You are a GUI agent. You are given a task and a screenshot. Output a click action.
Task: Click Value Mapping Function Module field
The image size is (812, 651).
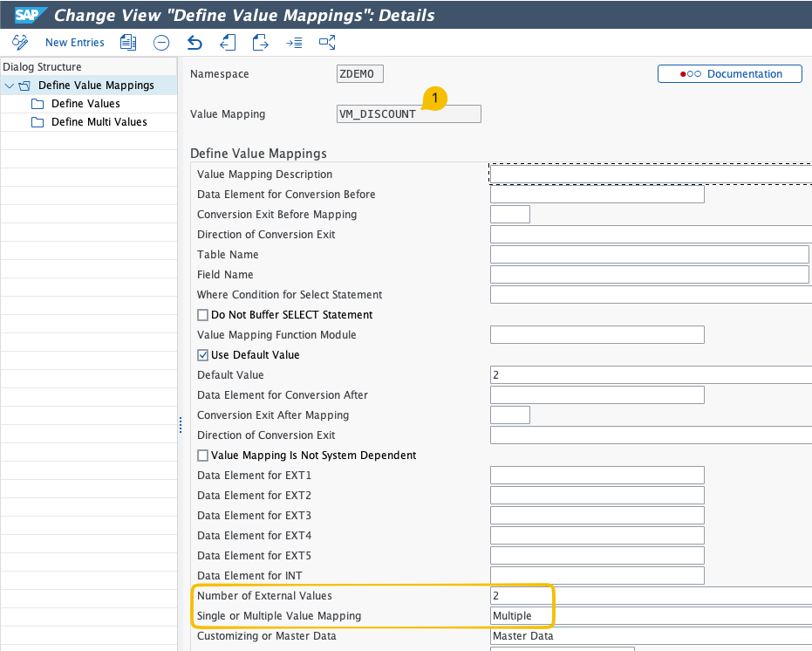597,335
